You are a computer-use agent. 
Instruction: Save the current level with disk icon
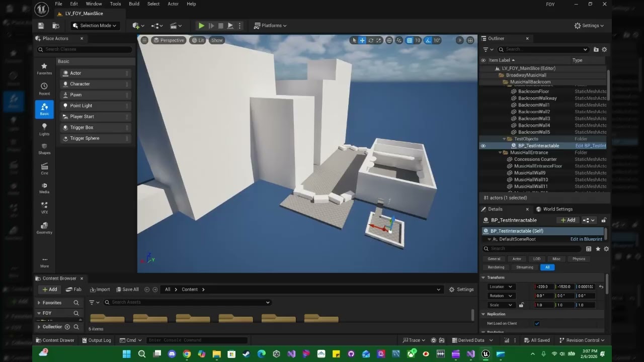point(41,26)
